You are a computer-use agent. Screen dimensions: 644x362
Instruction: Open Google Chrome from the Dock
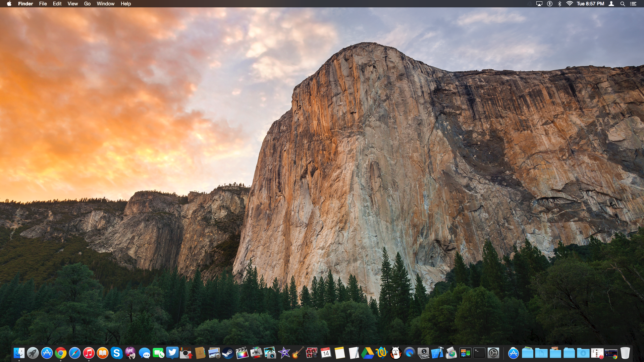[x=61, y=353]
